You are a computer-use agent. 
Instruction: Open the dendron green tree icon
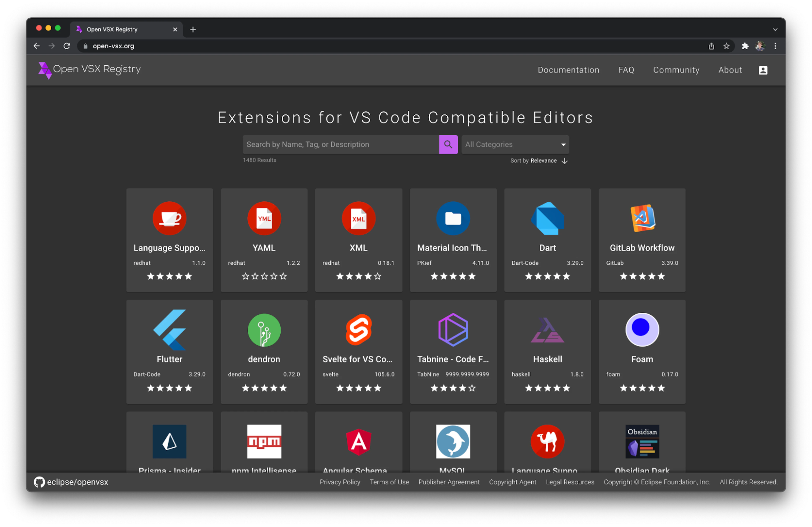(264, 330)
